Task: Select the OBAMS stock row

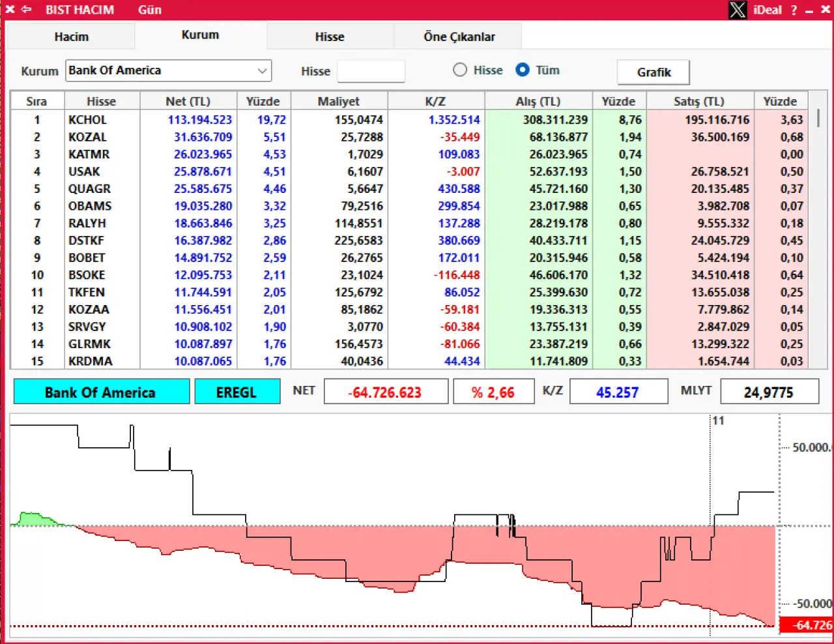Action: (409, 206)
